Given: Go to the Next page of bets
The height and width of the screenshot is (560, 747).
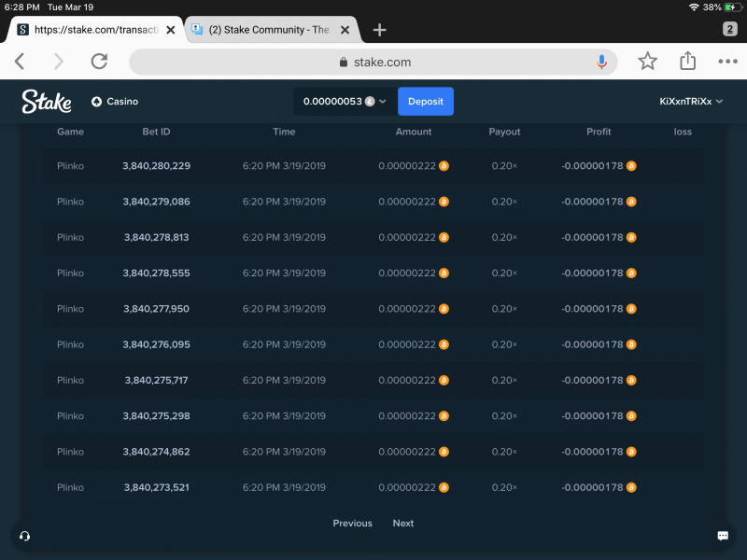Looking at the screenshot, I should tap(403, 523).
